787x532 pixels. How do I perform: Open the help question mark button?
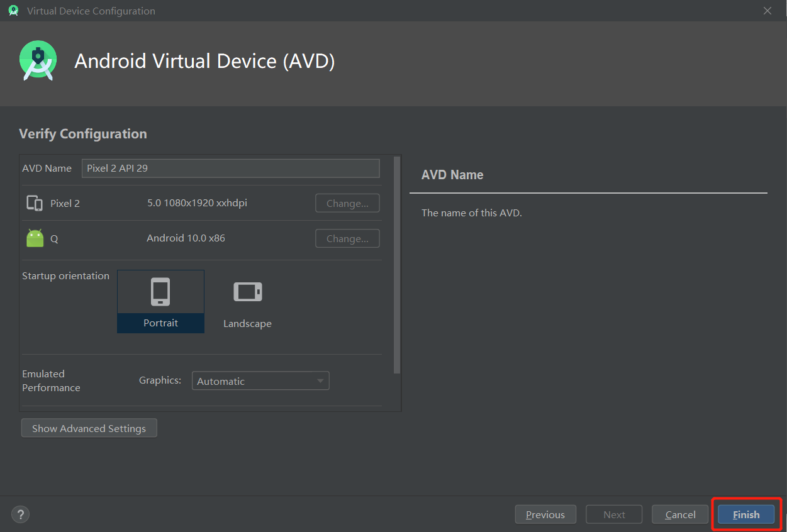[x=20, y=514]
